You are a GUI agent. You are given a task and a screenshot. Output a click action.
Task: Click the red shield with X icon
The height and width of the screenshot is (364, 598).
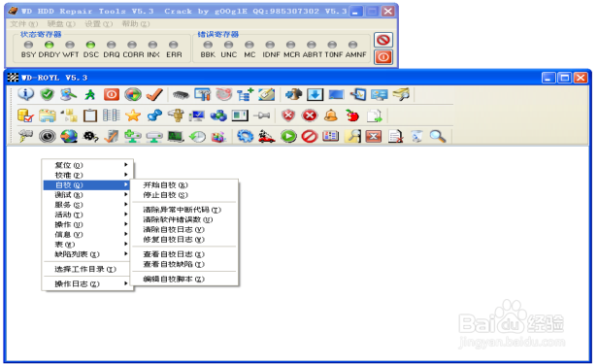click(288, 116)
